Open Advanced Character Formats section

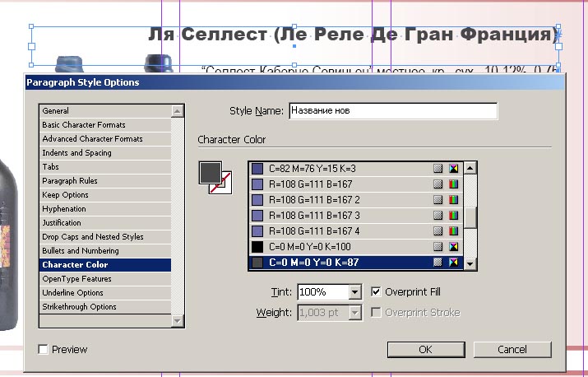pos(105,139)
